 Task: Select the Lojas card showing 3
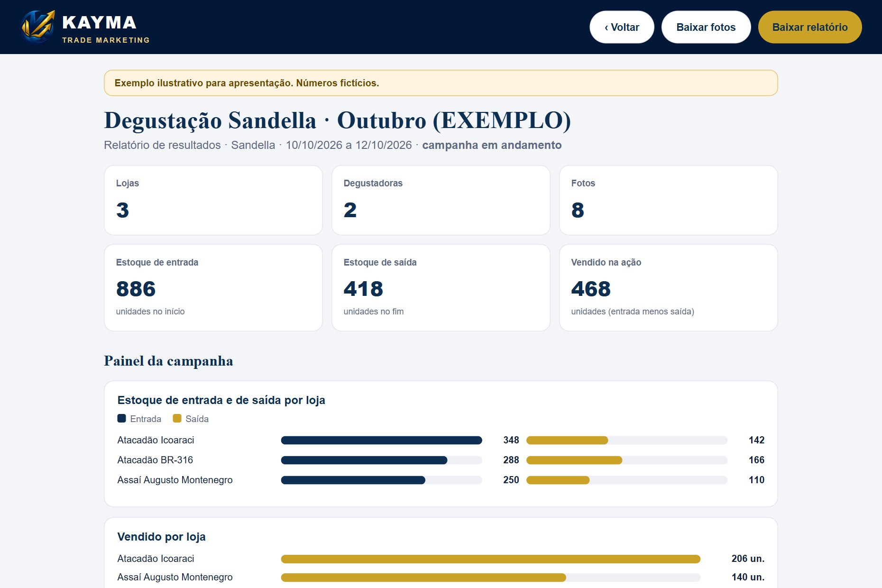(x=213, y=200)
